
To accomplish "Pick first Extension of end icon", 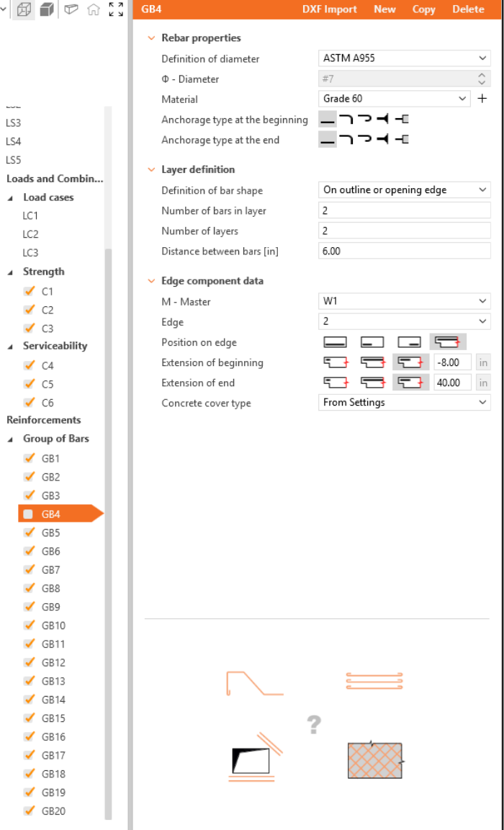I will coord(336,383).
